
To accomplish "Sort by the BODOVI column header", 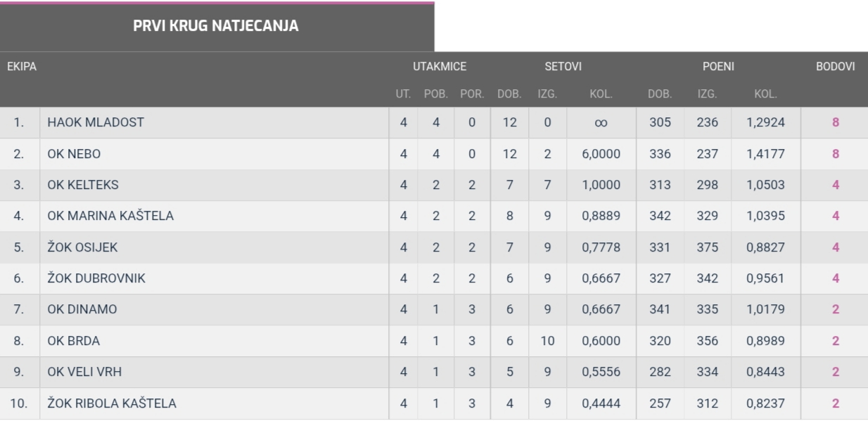I will pyautogui.click(x=835, y=67).
